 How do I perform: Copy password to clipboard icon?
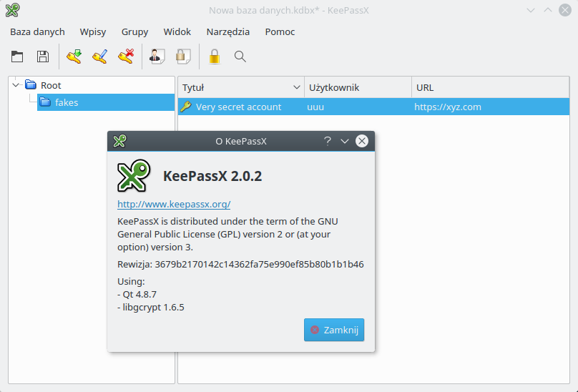click(183, 57)
